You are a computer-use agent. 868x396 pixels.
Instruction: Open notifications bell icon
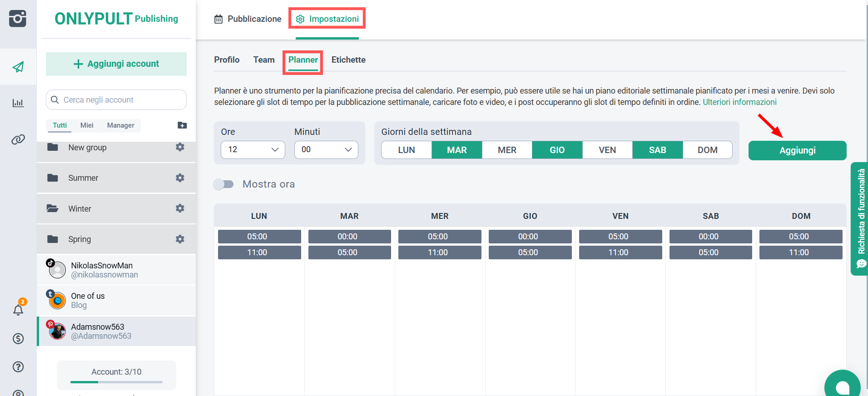click(x=18, y=310)
